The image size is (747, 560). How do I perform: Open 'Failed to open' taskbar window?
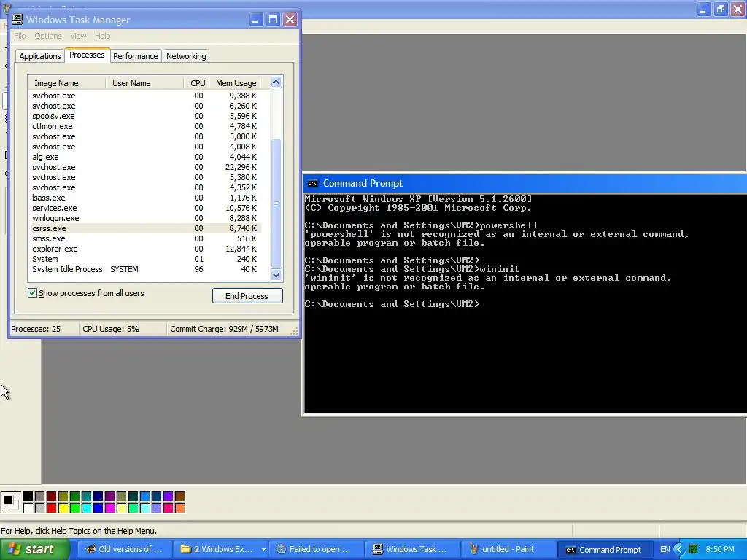[x=315, y=549]
